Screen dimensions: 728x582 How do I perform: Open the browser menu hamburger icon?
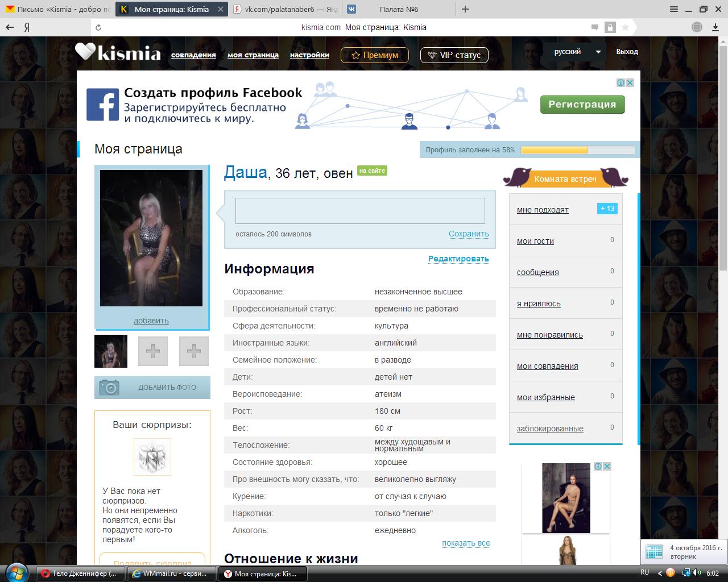pos(675,9)
